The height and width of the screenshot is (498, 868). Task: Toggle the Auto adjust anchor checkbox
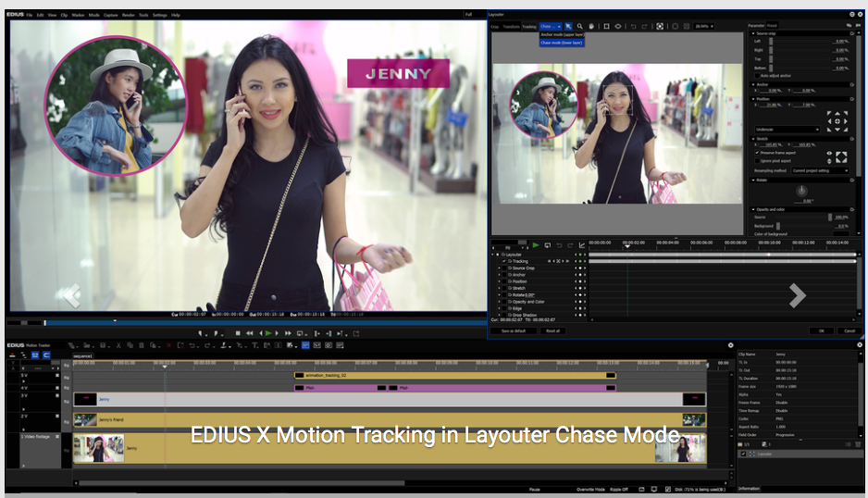(757, 75)
